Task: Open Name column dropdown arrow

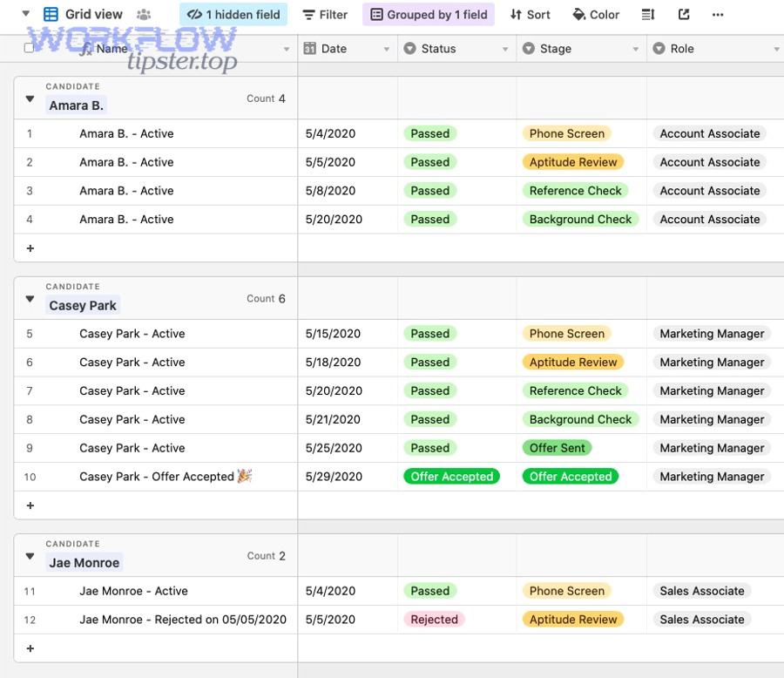Action: tap(287, 49)
